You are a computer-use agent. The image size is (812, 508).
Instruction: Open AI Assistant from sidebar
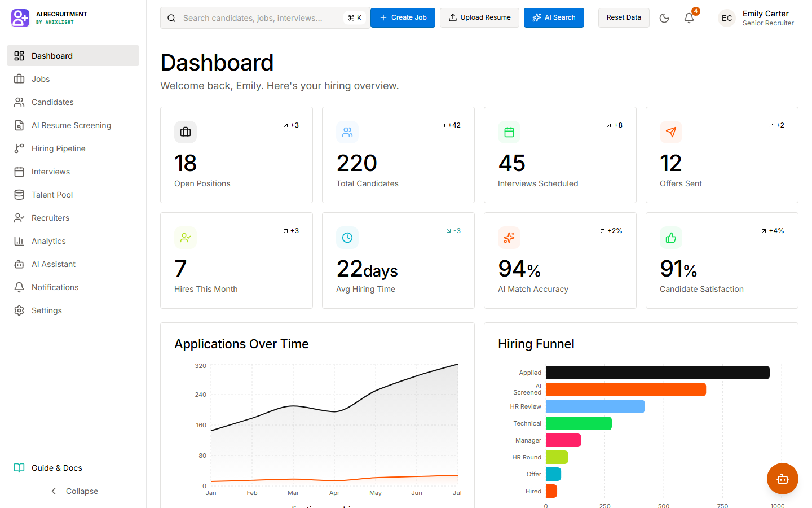coord(73,264)
